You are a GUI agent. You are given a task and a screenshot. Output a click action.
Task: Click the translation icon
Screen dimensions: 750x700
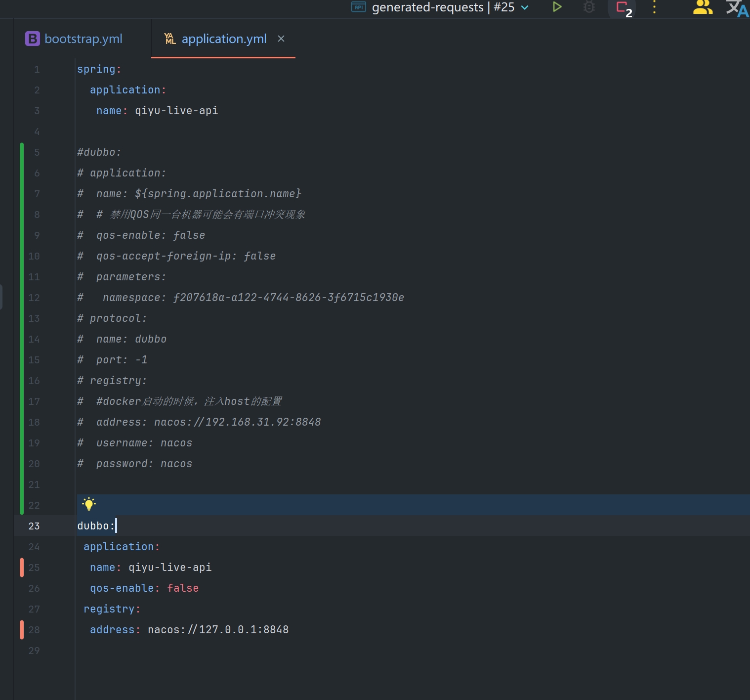[737, 8]
